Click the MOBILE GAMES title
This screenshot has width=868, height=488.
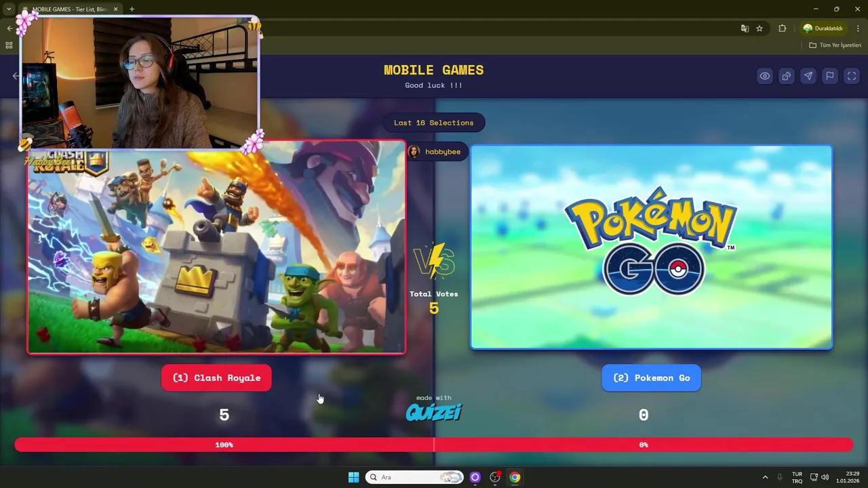coord(434,70)
